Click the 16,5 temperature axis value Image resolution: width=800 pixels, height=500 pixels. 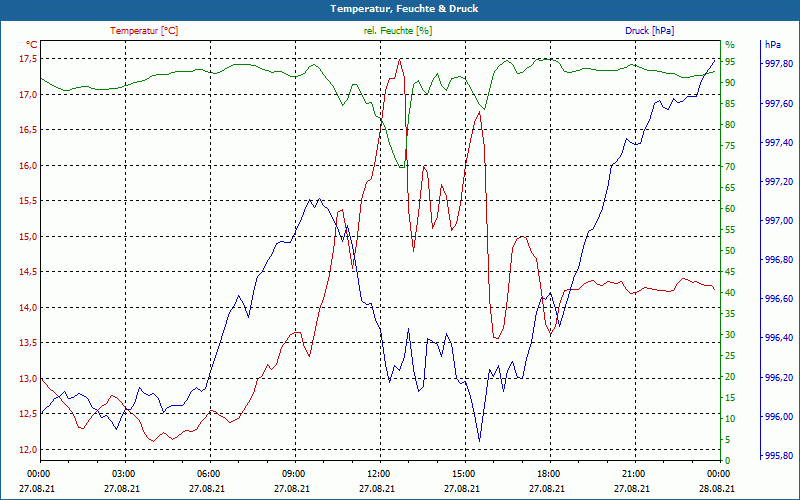coord(28,130)
